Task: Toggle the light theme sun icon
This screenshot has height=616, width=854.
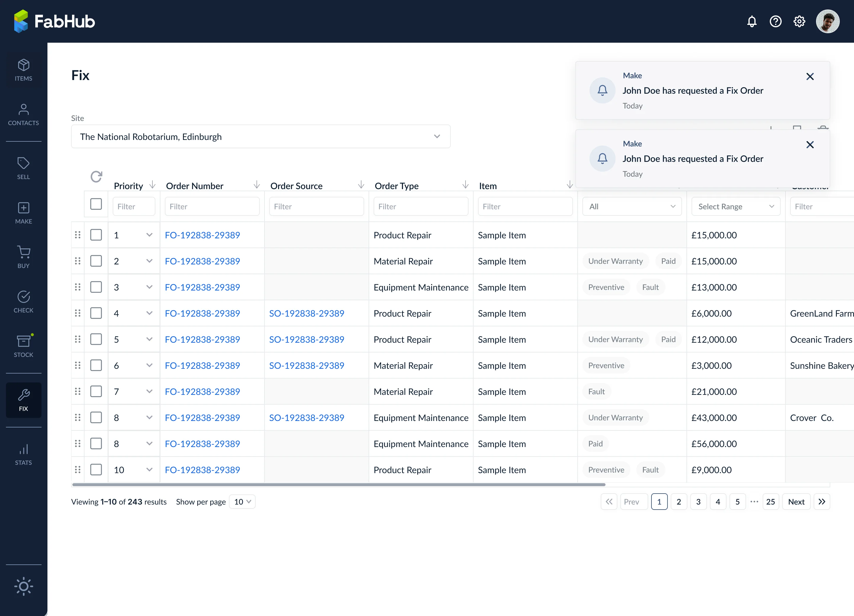Action: point(23,586)
